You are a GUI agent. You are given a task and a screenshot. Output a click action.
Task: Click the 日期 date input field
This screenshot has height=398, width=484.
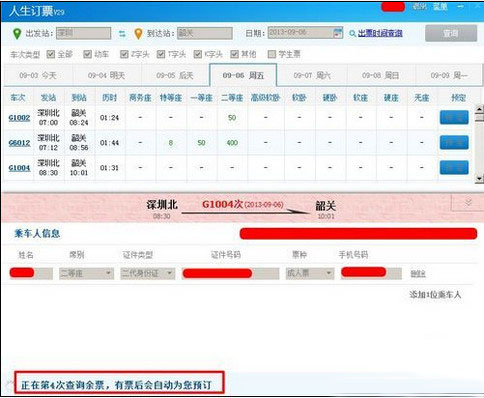coord(305,33)
